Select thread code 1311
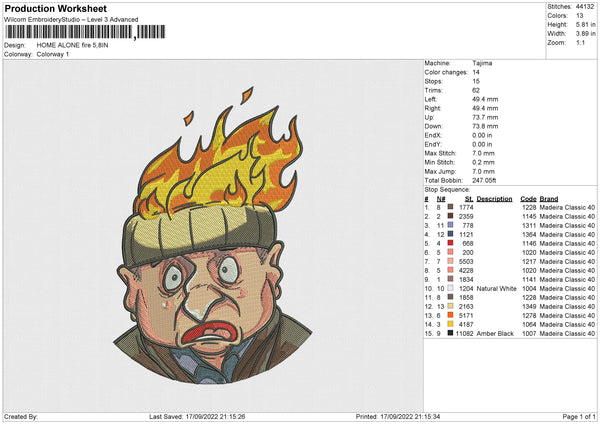The image size is (600, 424). click(x=529, y=225)
